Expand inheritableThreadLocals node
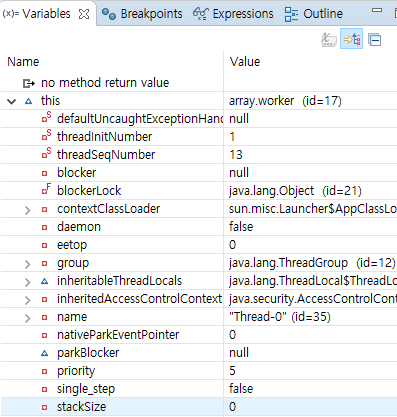 click(x=28, y=282)
